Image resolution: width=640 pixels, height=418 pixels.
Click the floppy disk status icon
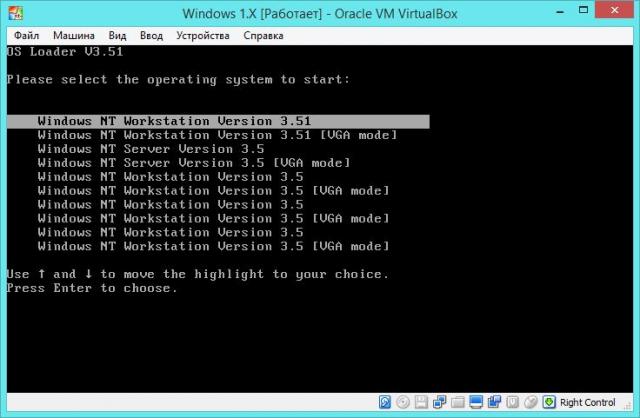click(421, 402)
